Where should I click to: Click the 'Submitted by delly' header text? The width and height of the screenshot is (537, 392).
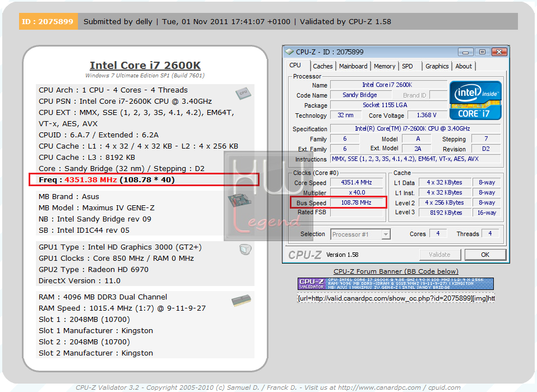pos(118,21)
